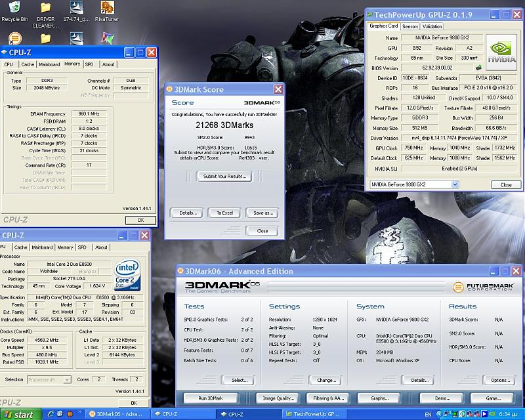Click the second quick launch icon next to Internet Explorer
Image resolution: width=525 pixels, height=420 pixels.
pos(60,414)
